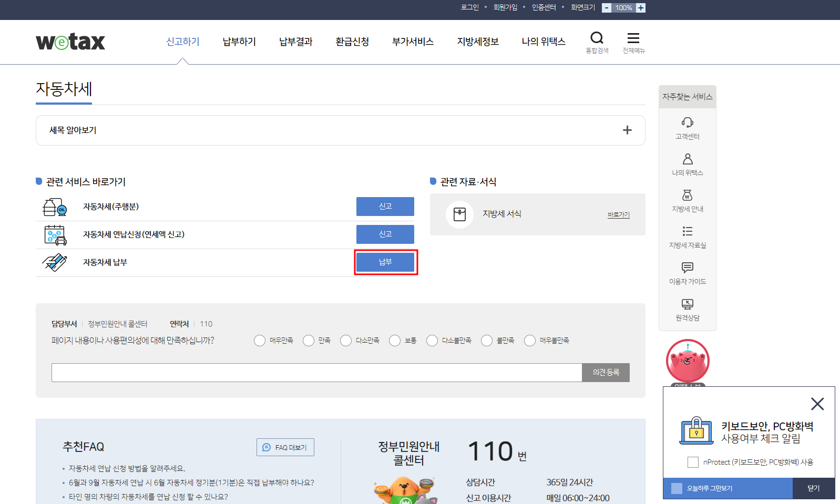Open 고객센터 headset icon in sidebar

[687, 122]
